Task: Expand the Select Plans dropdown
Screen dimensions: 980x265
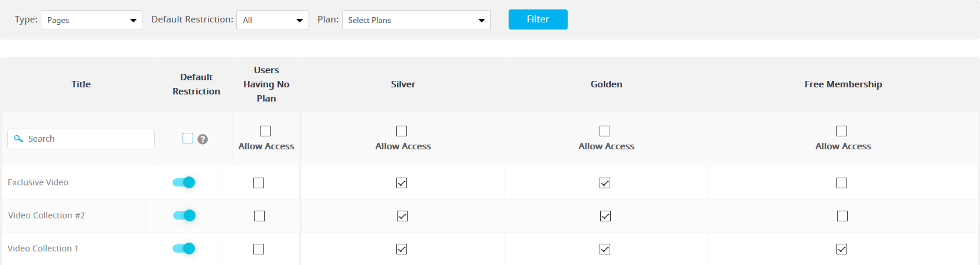Action: (x=416, y=20)
